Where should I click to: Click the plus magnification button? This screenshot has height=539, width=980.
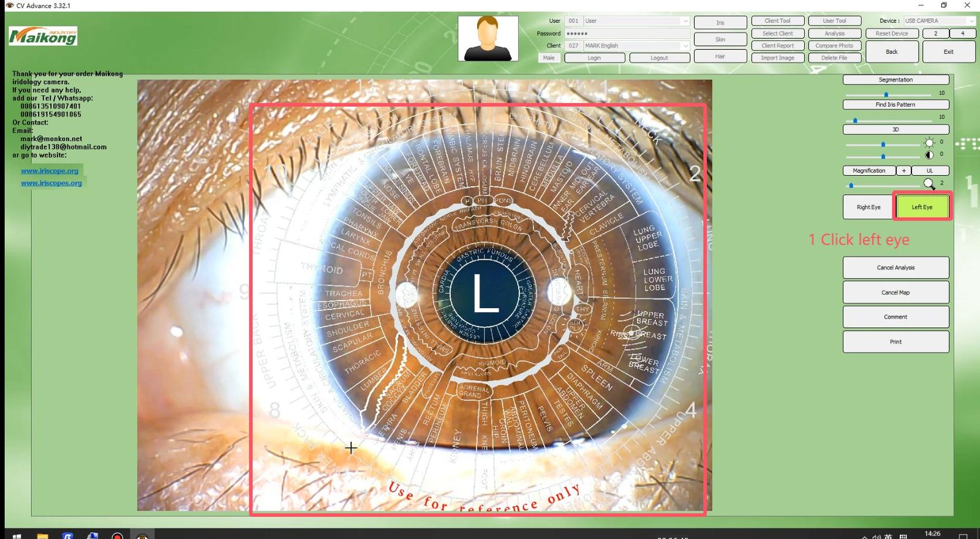(x=904, y=170)
